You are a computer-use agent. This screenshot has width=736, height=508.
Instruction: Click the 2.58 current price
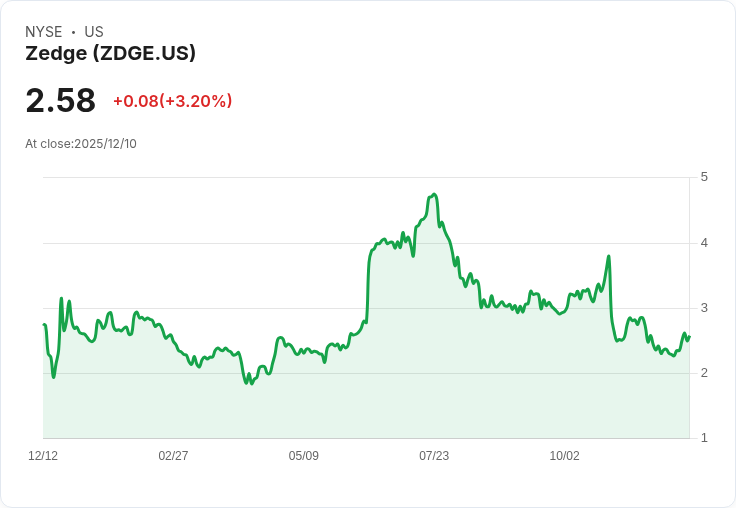coord(61,100)
